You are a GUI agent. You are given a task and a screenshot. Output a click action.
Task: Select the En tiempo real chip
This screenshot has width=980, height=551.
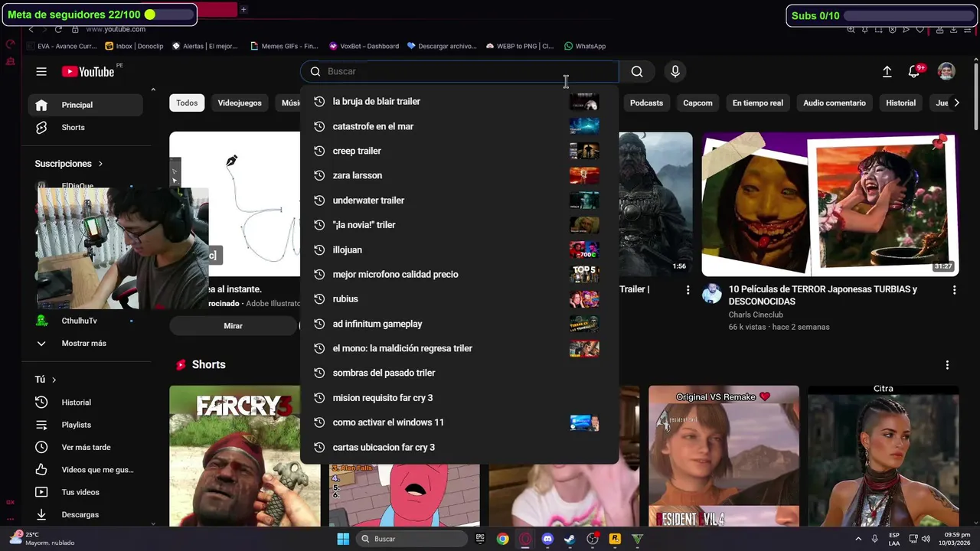[757, 103]
